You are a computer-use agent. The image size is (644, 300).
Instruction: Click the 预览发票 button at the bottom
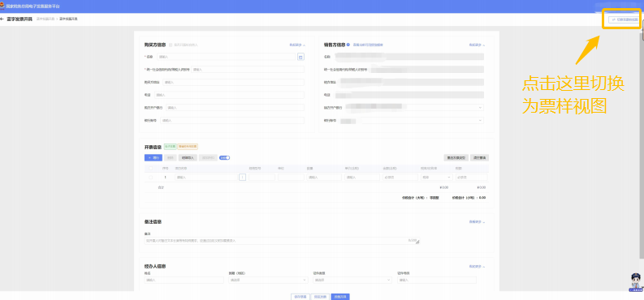coord(320,297)
